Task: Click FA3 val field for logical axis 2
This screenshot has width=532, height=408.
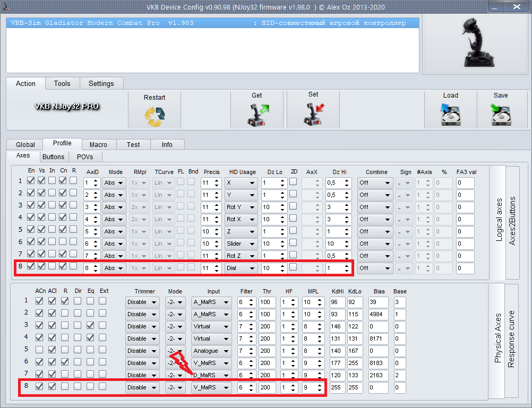Action: (465, 195)
